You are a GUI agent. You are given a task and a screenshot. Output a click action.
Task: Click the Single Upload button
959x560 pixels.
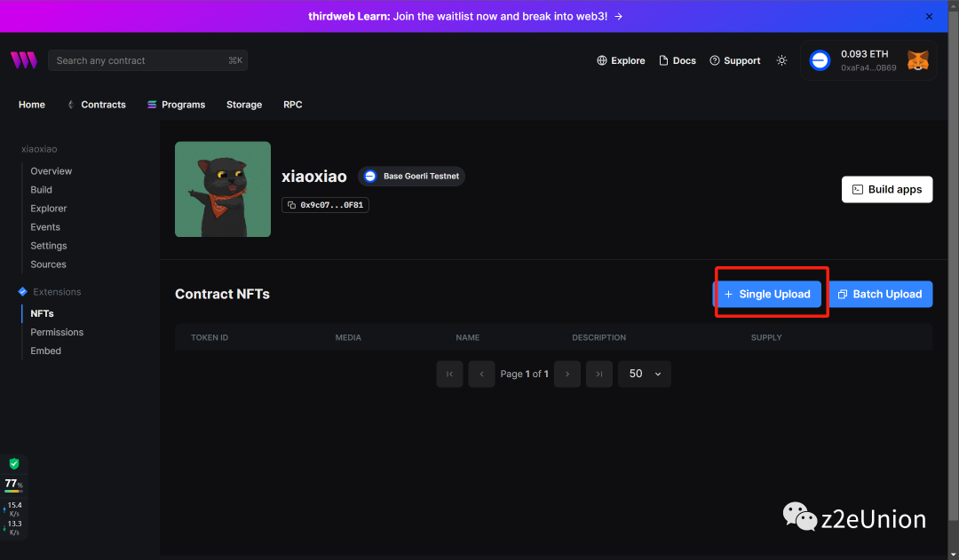coord(769,294)
